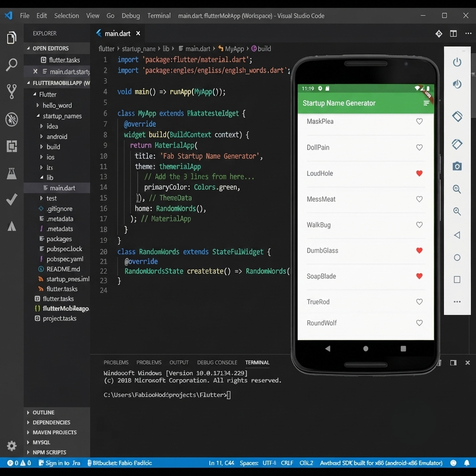Image resolution: width=476 pixels, height=476 pixels.
Task: Rotate emulator left
Action: click(457, 116)
